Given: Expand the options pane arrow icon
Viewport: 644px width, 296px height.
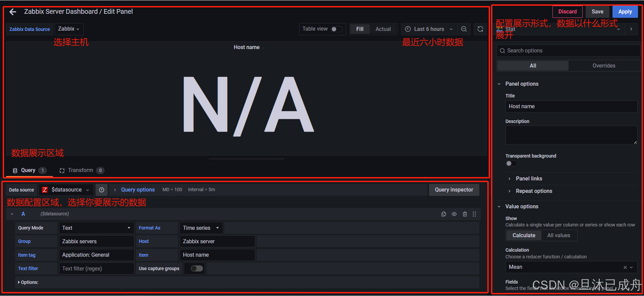Looking at the screenshot, I should (x=631, y=29).
